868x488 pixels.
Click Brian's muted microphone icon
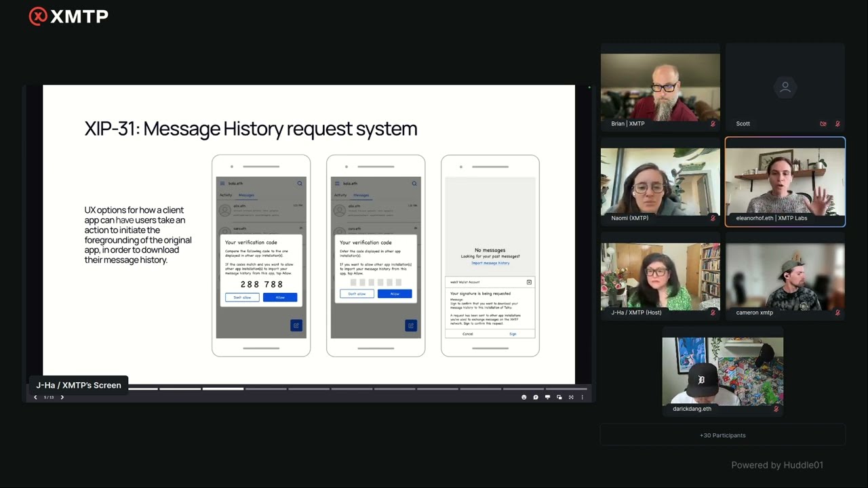[x=713, y=124]
